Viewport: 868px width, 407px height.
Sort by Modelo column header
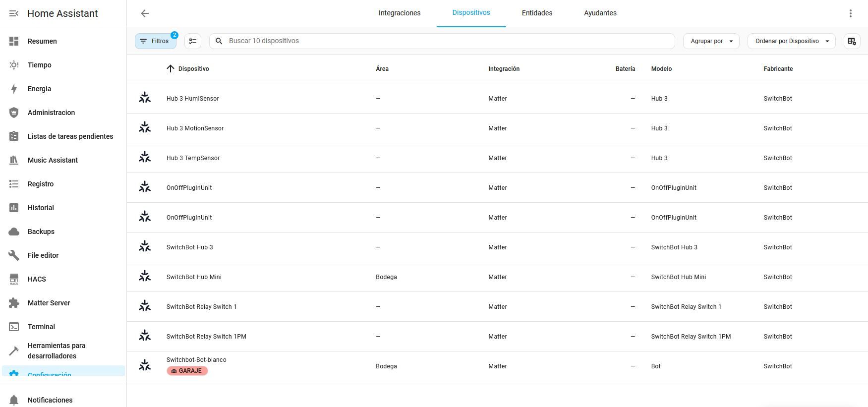[x=661, y=69]
